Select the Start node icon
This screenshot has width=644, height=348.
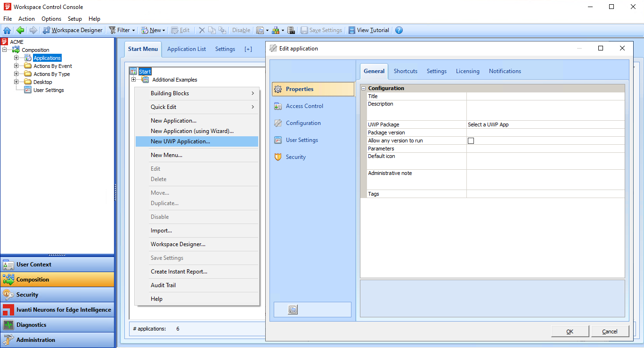133,72
